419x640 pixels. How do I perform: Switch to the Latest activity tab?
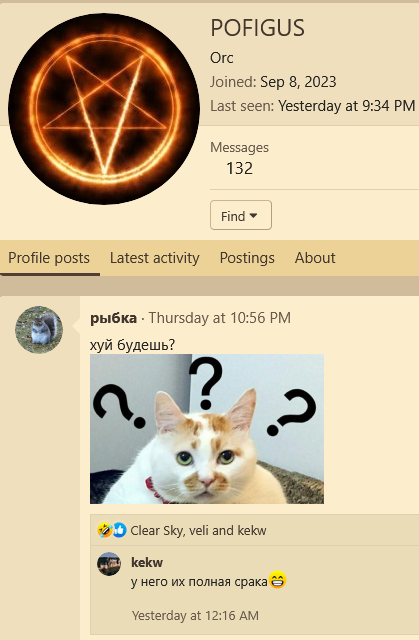pyautogui.click(x=155, y=258)
